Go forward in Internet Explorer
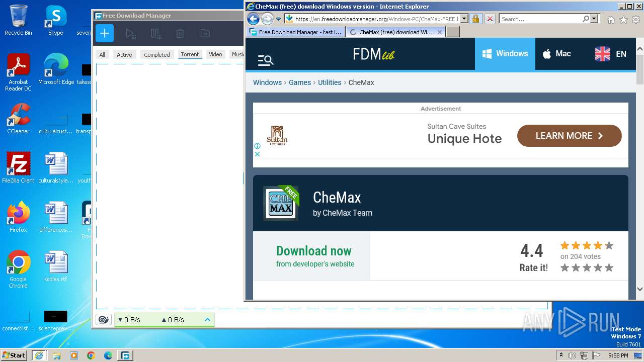The image size is (644, 362). coord(267,19)
